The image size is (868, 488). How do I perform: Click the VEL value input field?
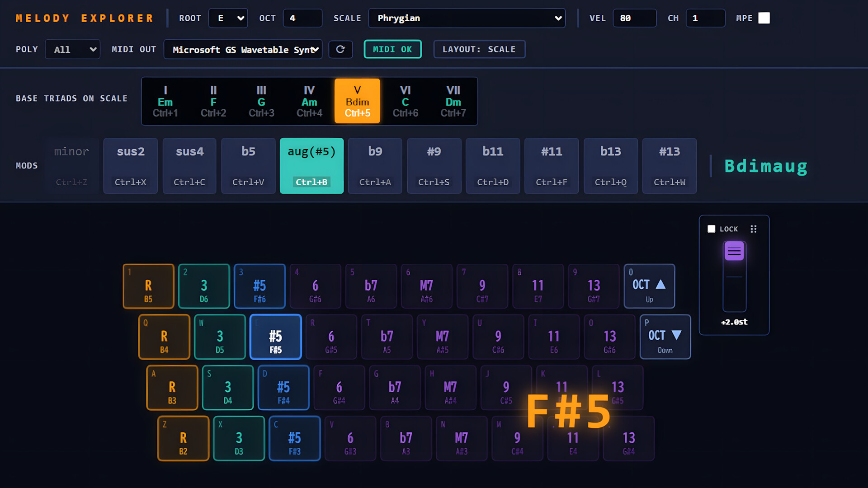(634, 18)
